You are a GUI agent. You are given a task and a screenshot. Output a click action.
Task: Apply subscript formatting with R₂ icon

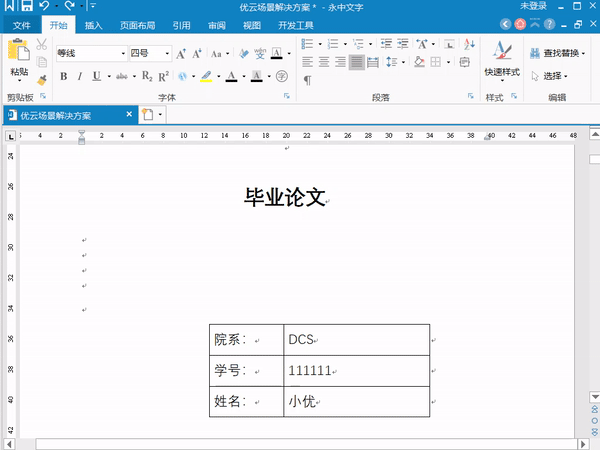pyautogui.click(x=148, y=76)
